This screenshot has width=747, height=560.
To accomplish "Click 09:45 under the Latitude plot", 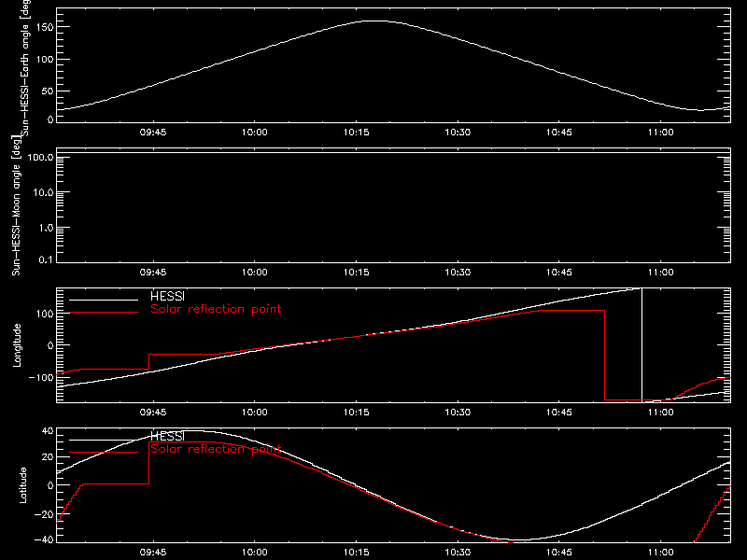I will coord(153,553).
